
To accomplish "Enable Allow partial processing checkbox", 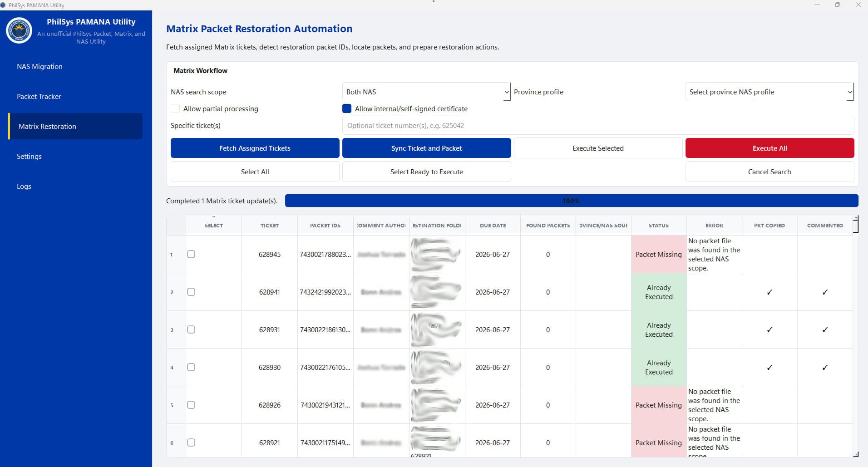I will (x=175, y=109).
